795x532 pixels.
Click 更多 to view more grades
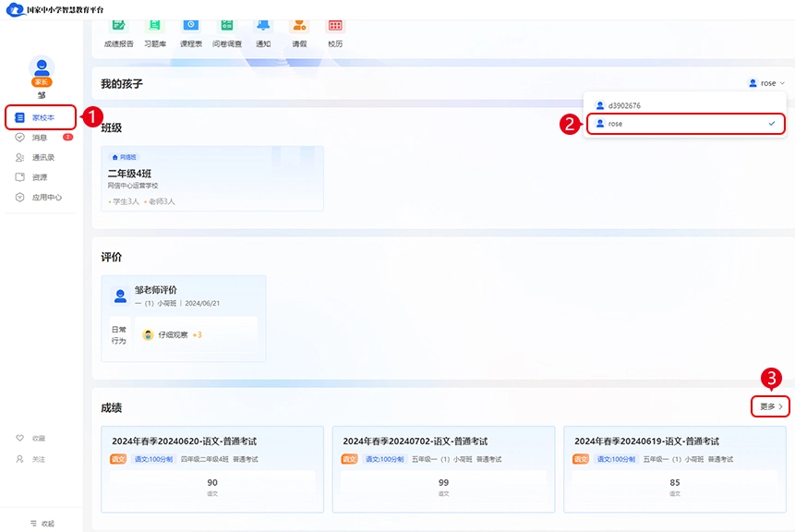(770, 406)
